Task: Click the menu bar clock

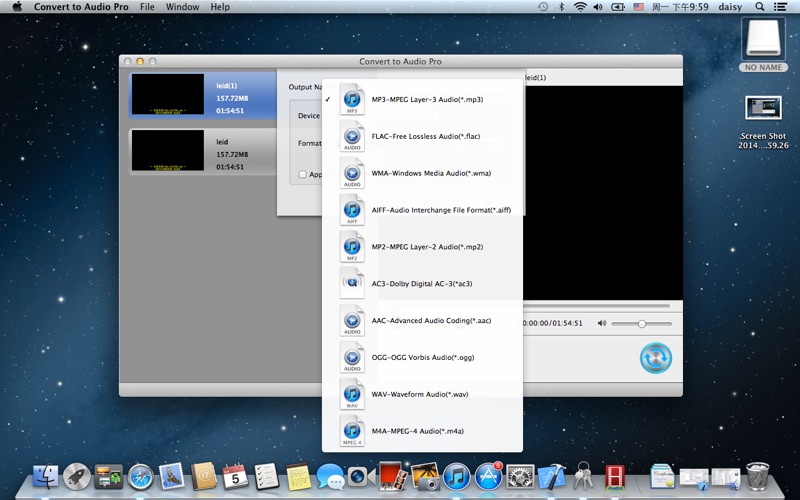Action: [680, 7]
